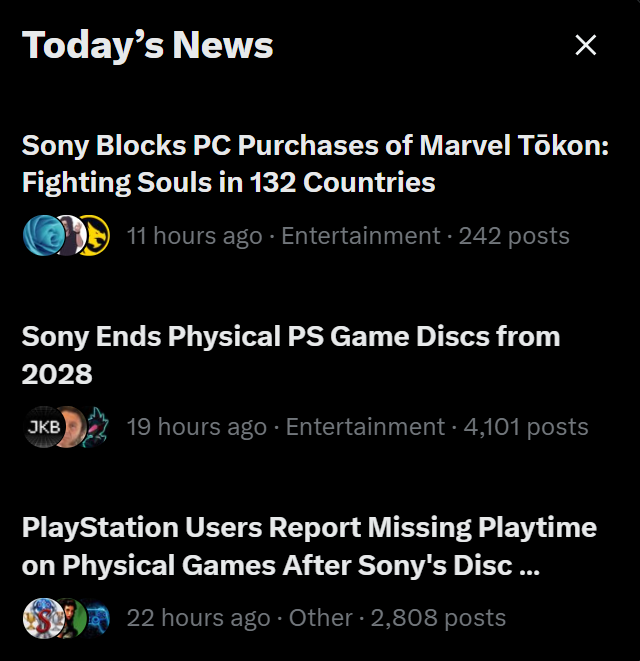Open the Sony Ends Physical PS Game Discs headline
The image size is (640, 661).
(x=291, y=355)
